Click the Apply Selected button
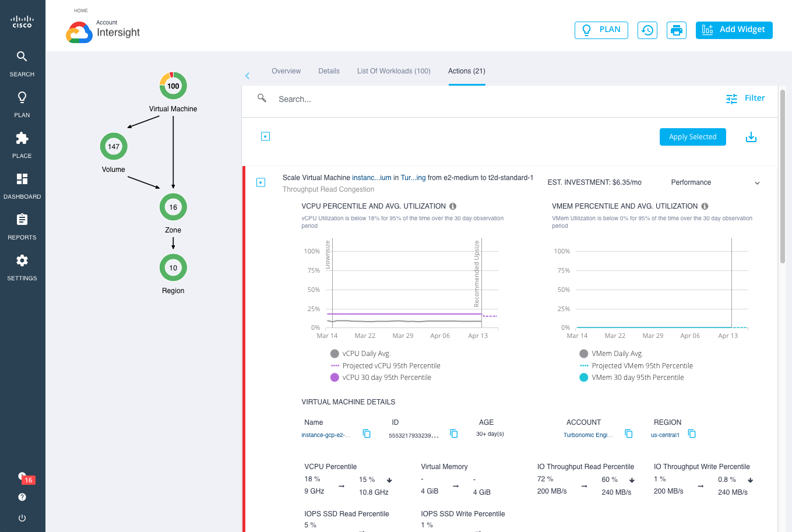This screenshot has height=532, width=792. (692, 137)
